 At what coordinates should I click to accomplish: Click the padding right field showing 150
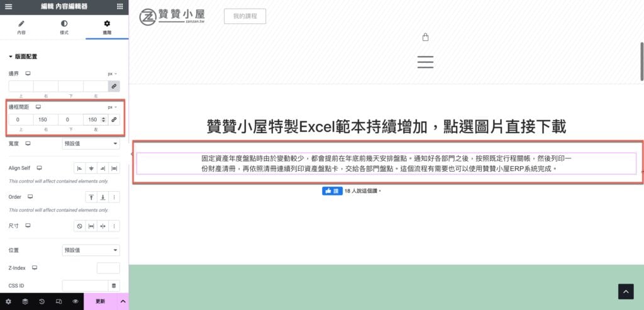point(45,119)
